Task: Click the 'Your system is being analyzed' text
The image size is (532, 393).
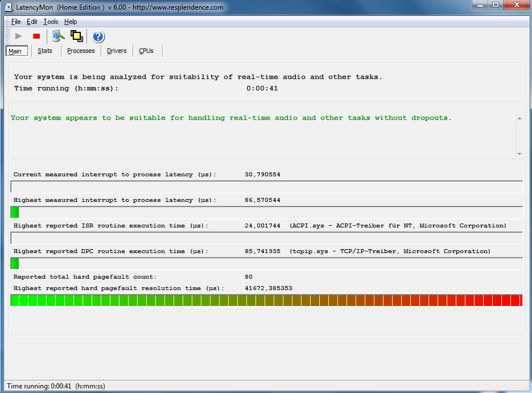Action: coord(198,77)
